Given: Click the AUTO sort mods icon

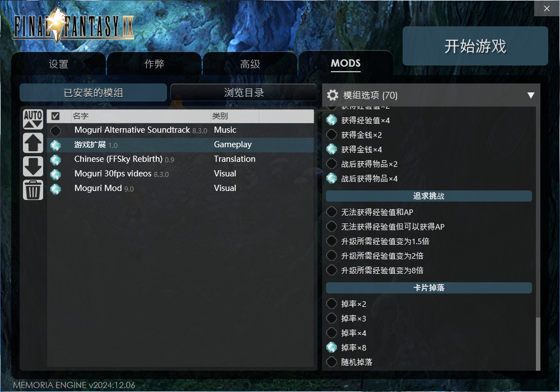Looking at the screenshot, I should [33, 119].
